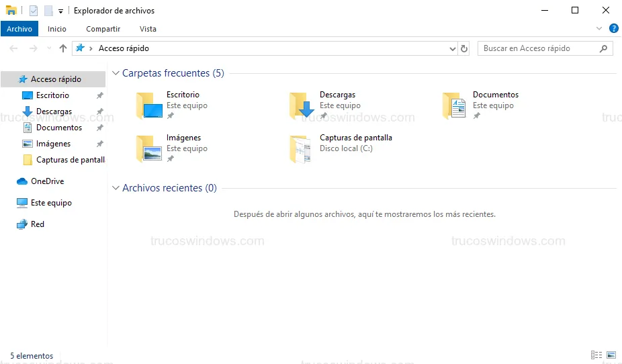Open the Help question mark icon

[x=613, y=29]
